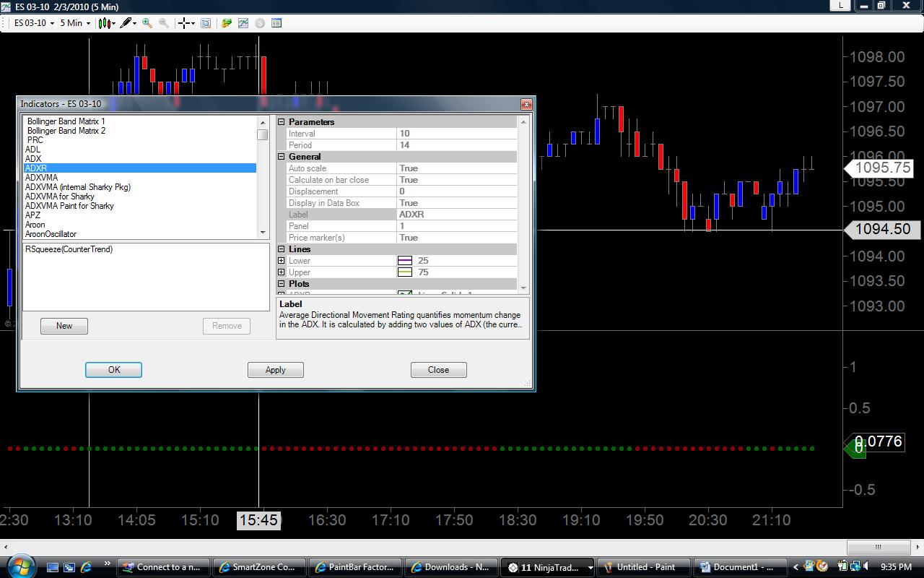Edit the Displacement value field
The width and height of the screenshot is (924, 578).
click(x=457, y=191)
